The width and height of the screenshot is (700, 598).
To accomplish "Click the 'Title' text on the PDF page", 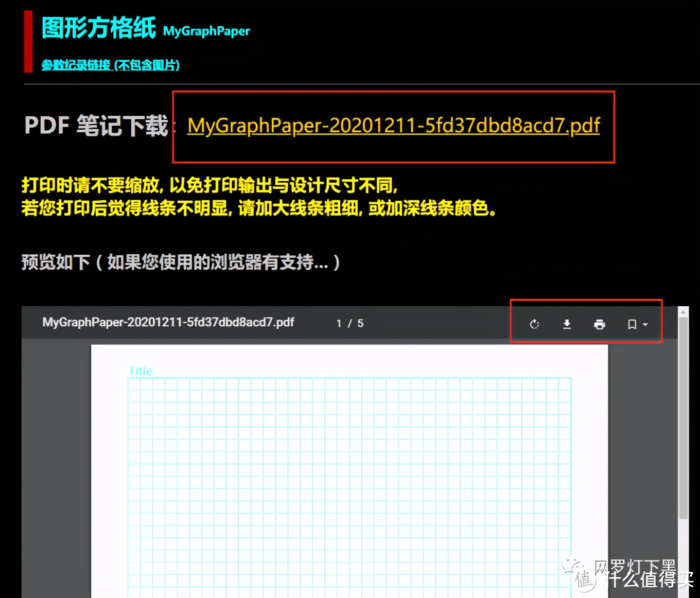I will click(141, 371).
